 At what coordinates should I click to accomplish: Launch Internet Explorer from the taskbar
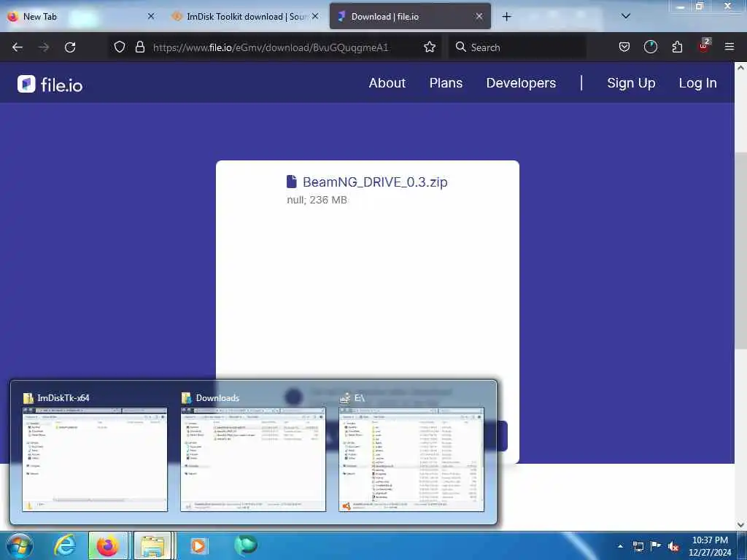coord(64,545)
